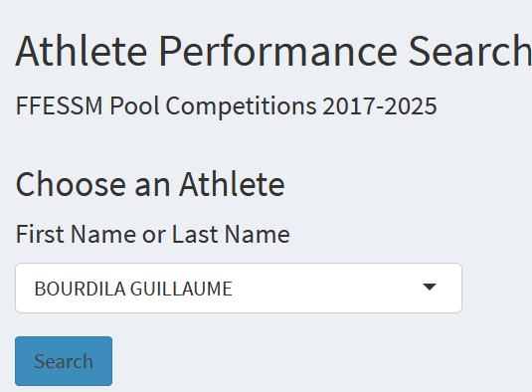Click the word Performance in the title
Viewport: 532px width, 392px height.
point(278,52)
